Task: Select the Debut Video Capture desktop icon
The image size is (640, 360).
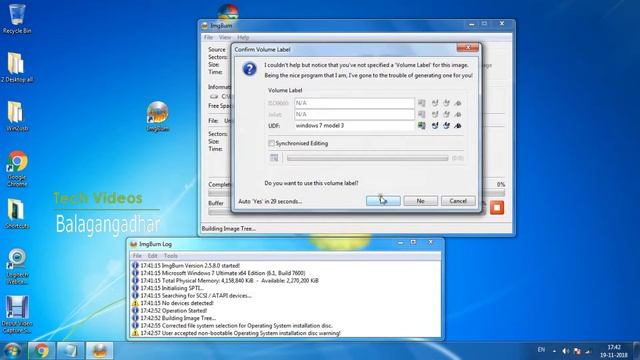Action: tap(17, 314)
